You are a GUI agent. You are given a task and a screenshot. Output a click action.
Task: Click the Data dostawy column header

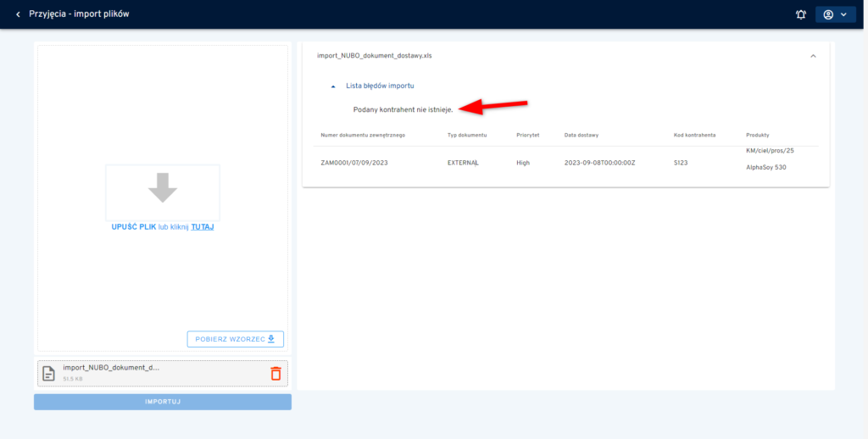click(582, 136)
